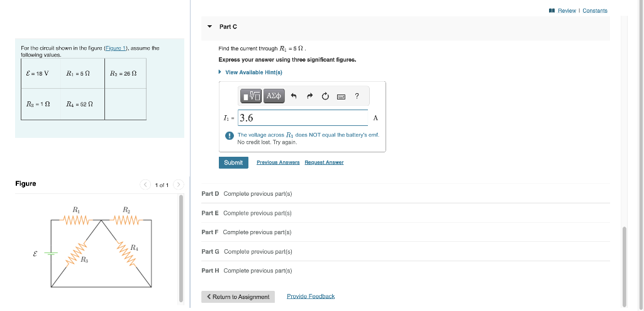Open the Previous Answers link
This screenshot has width=644, height=311.
coord(278,162)
